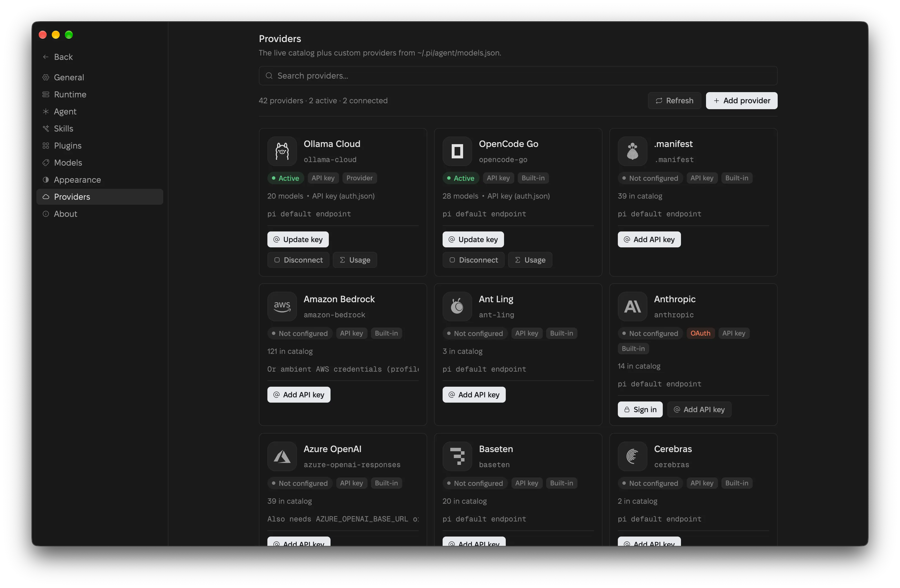
Task: Click the "Providers" page heading
Action: pos(280,39)
